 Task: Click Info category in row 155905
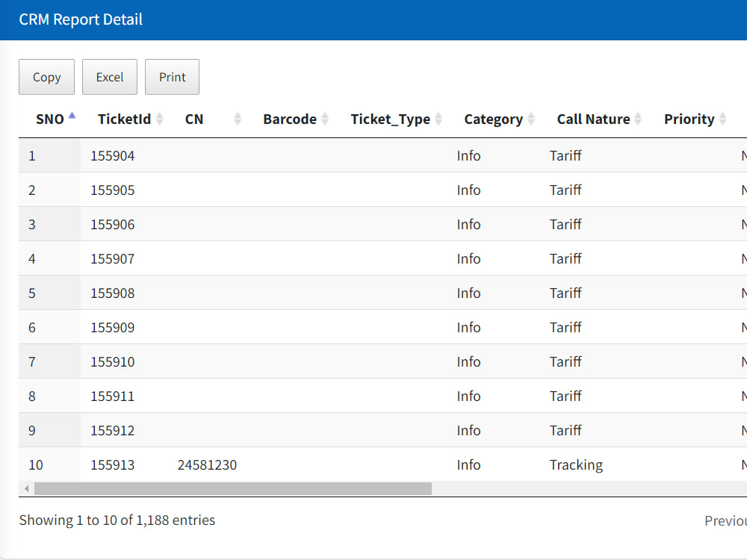coord(468,190)
